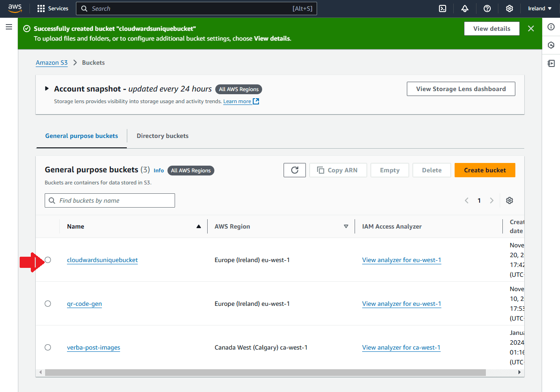Click scrollbar right arrow under table
The width and height of the screenshot is (560, 392).
pos(519,372)
